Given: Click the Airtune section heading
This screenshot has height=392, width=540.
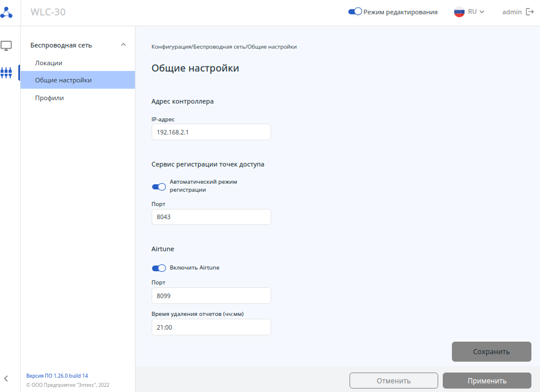Looking at the screenshot, I should coord(162,249).
